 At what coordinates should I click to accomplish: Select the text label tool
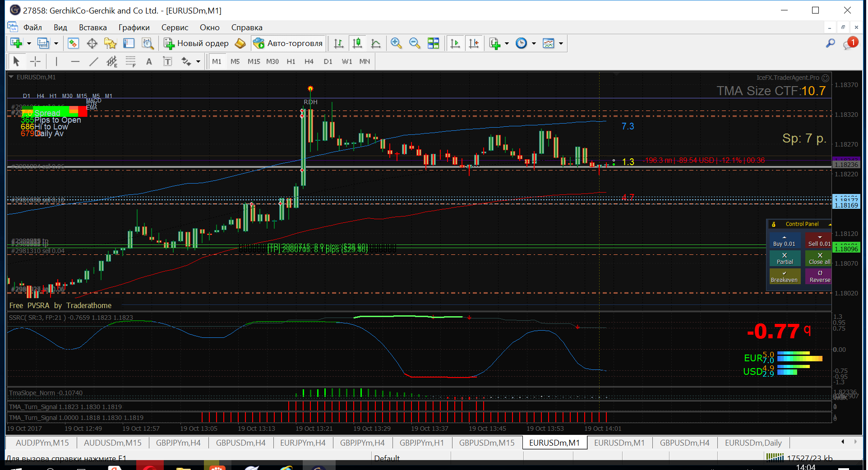click(x=167, y=61)
